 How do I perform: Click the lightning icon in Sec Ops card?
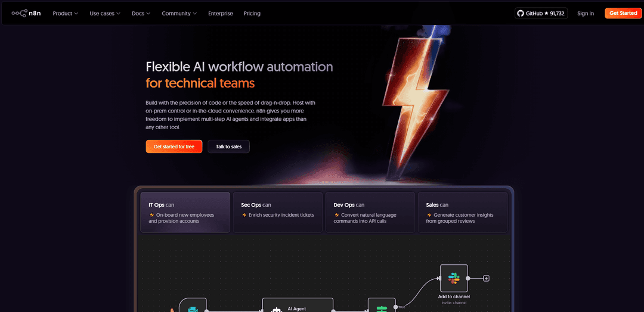click(x=244, y=215)
